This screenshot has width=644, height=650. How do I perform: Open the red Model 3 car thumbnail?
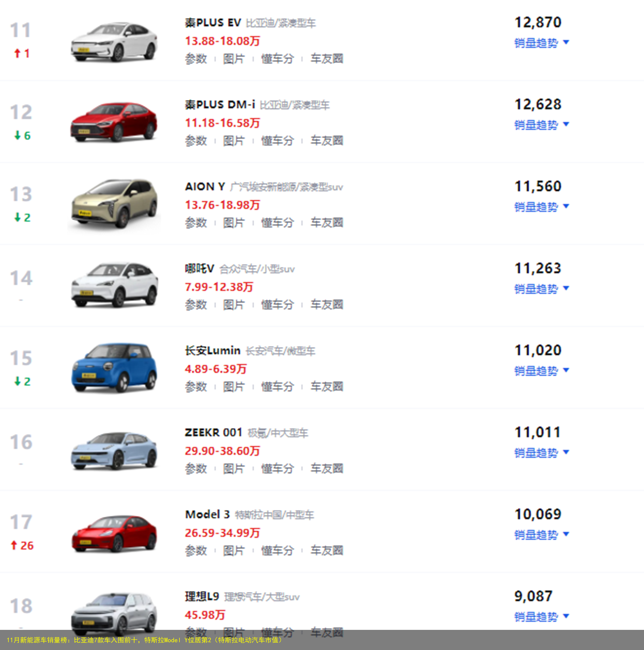pos(114,534)
